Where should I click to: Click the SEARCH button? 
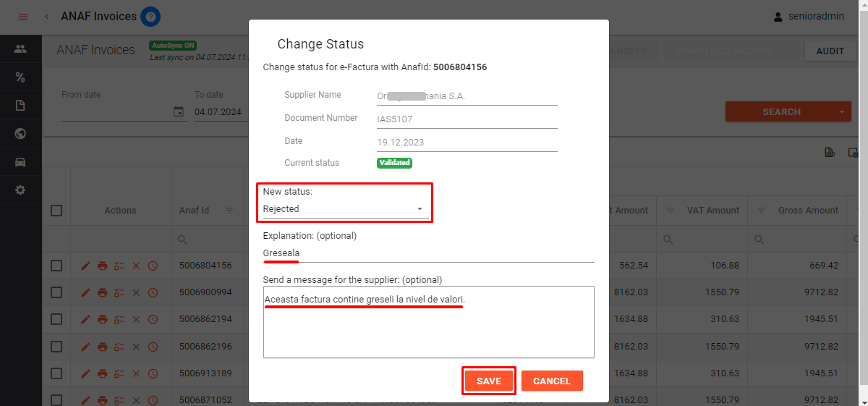tap(781, 112)
